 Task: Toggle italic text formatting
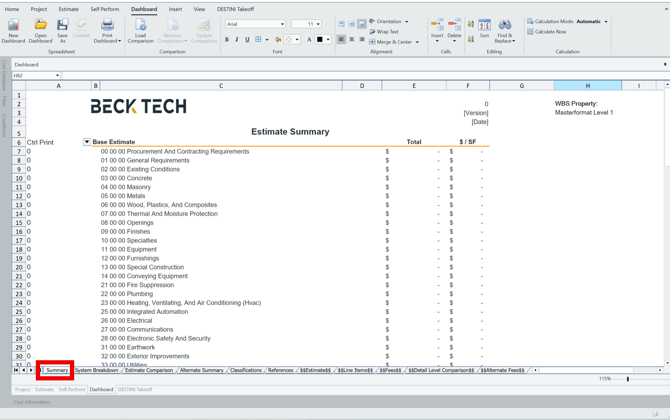237,41
